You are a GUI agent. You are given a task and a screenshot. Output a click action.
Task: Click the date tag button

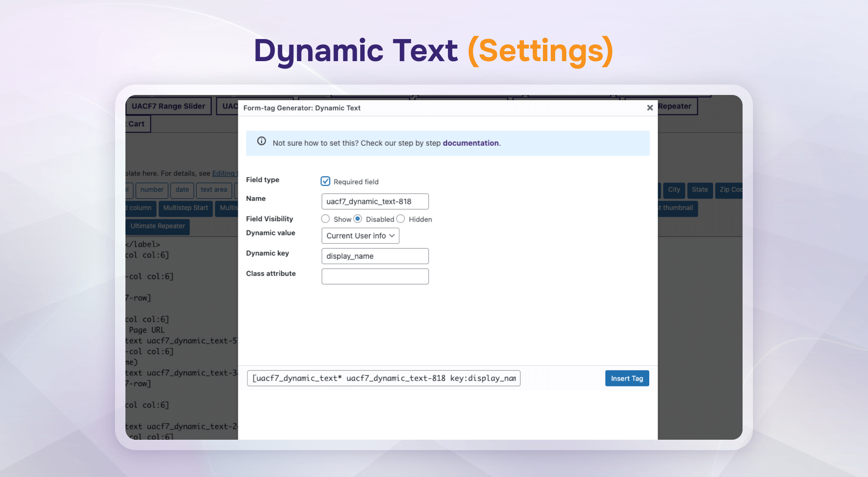click(182, 190)
